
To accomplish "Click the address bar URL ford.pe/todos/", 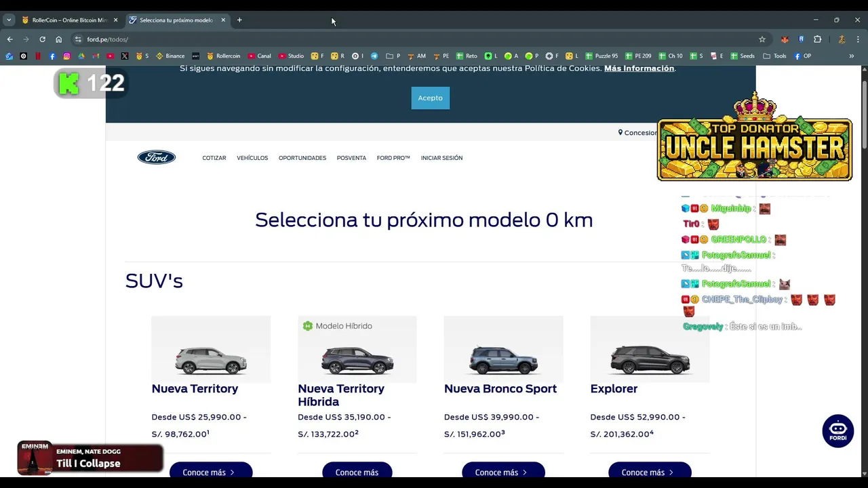I will 107,39.
